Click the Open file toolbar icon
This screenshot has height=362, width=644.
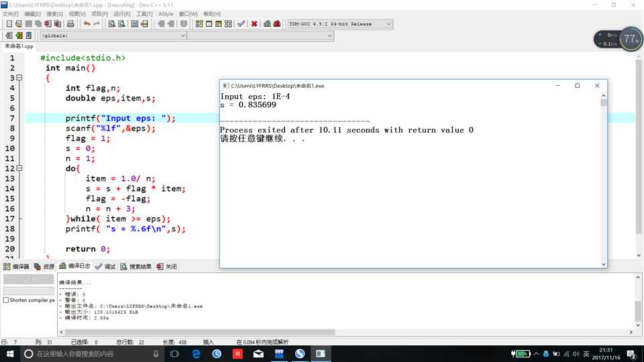pos(19,24)
